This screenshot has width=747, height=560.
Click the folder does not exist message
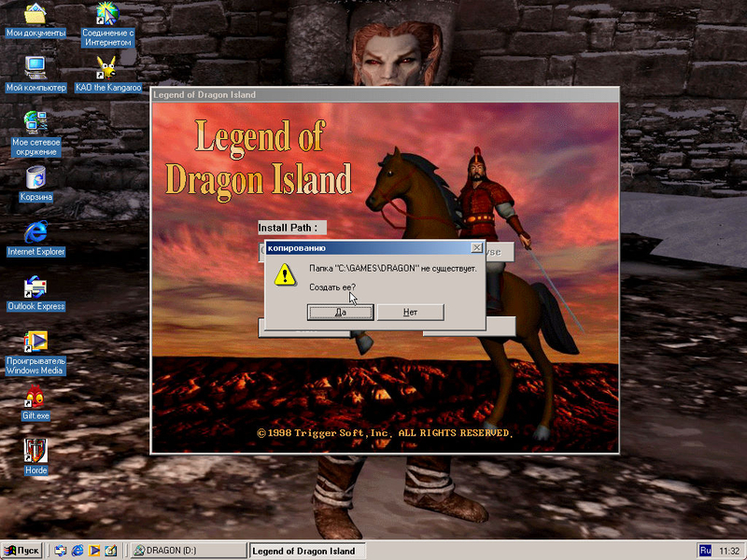click(392, 269)
